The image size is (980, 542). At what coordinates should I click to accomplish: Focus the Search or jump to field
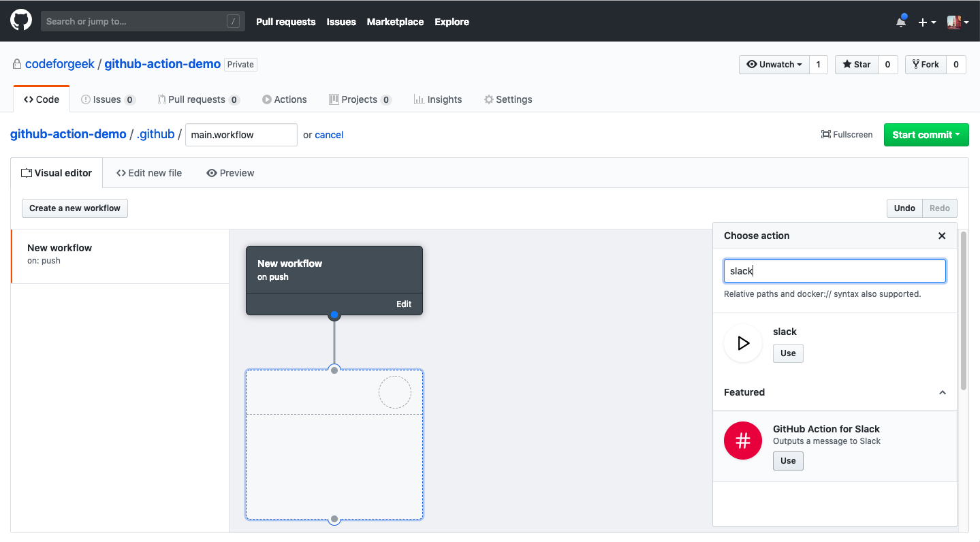pos(142,21)
